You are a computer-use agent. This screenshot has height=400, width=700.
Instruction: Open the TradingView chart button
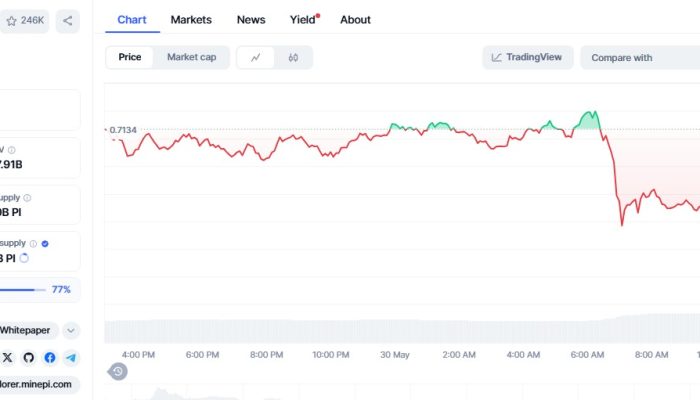(527, 58)
